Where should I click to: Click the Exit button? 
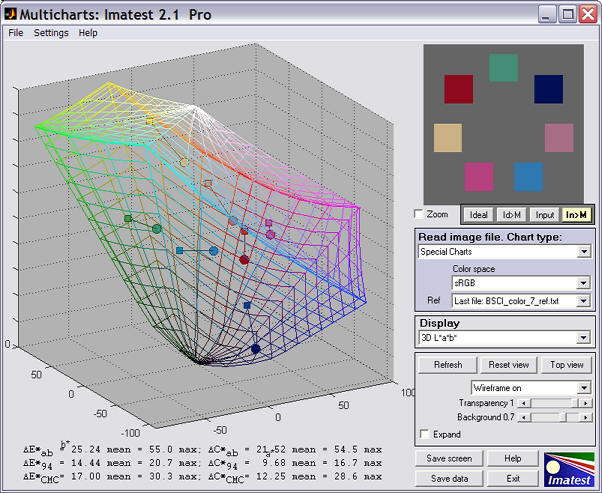click(513, 478)
